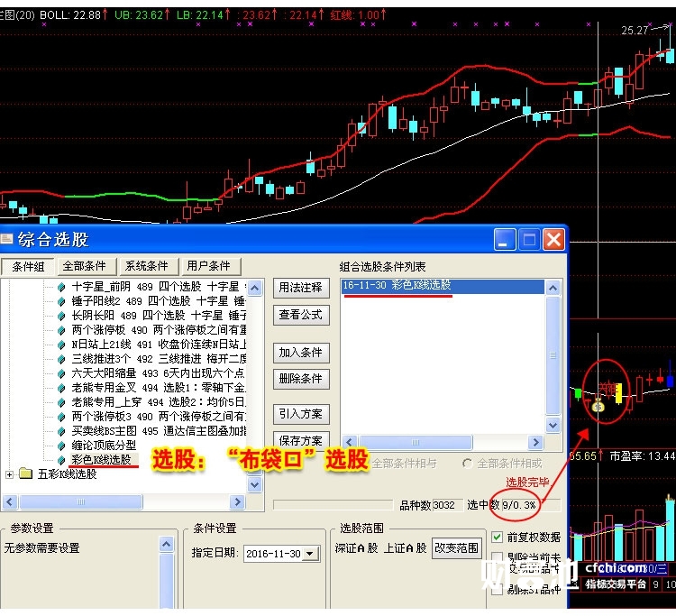Click the 组合选股条件列表 scroll-left arrow
This screenshot has height=616, width=676.
pyautogui.click(x=350, y=442)
